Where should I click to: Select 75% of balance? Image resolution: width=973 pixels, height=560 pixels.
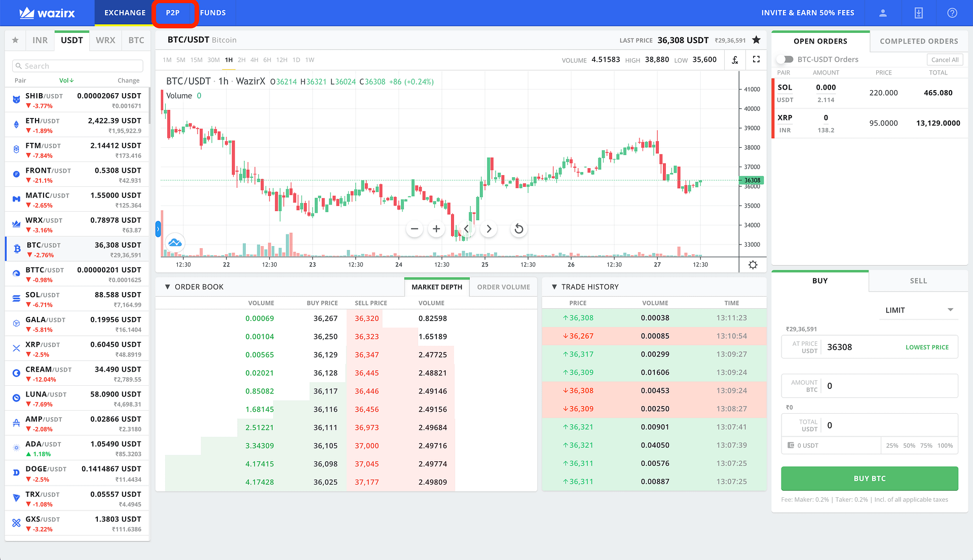[926, 446]
